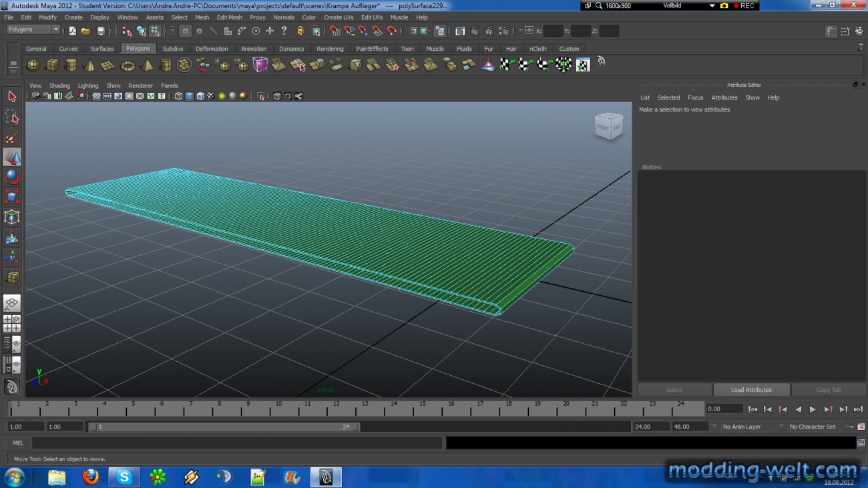This screenshot has height=488, width=868.
Task: Toggle the viewport grid display icon
Action: [97, 96]
